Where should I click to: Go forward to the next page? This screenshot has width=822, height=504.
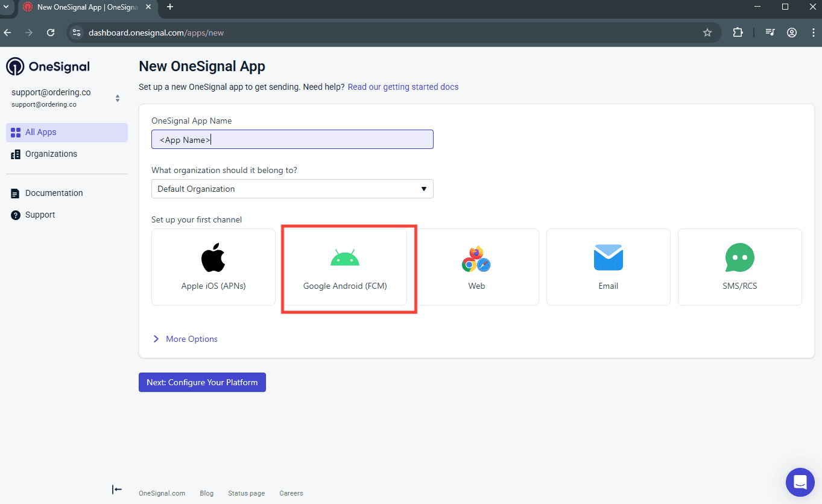29,33
